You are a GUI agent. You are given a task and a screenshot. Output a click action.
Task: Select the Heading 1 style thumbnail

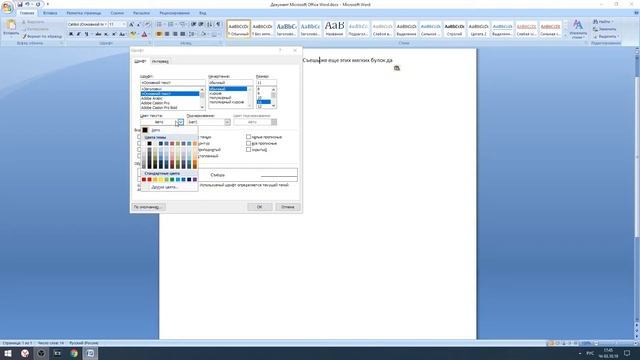(x=287, y=29)
